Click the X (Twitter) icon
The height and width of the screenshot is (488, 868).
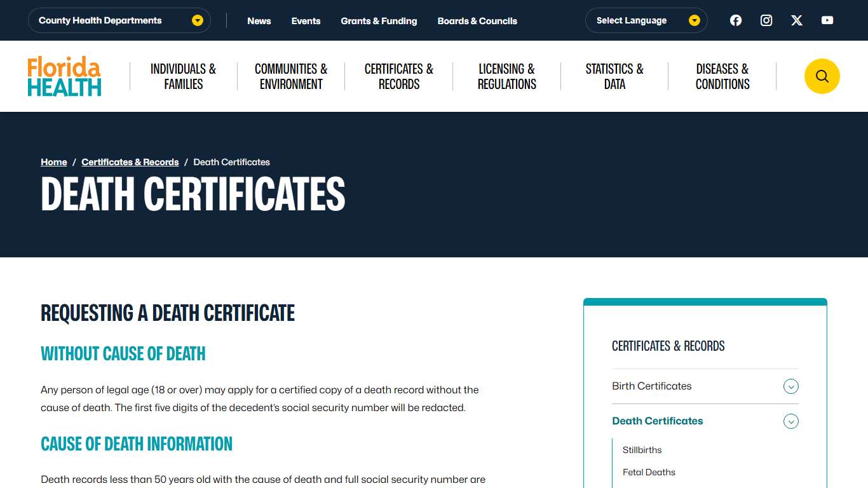[x=796, y=20]
